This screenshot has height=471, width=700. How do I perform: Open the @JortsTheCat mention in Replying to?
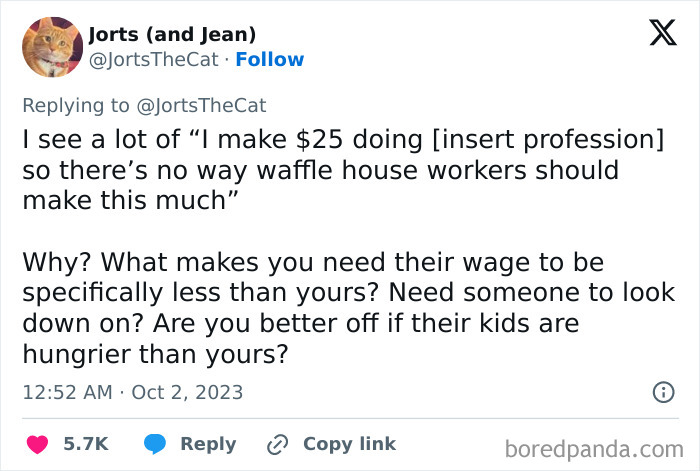pos(201,106)
